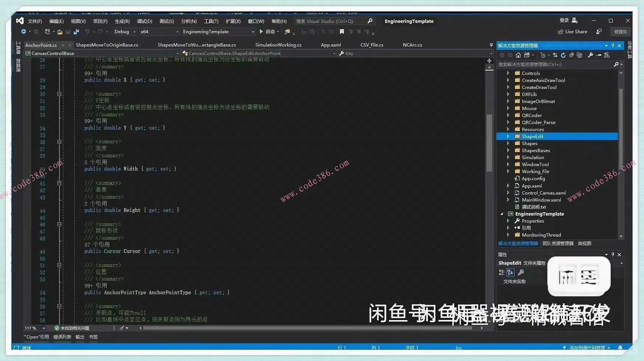Click the Preview Selected Items icon
Viewport: 644px width, 361px height.
pyautogui.click(x=599, y=55)
